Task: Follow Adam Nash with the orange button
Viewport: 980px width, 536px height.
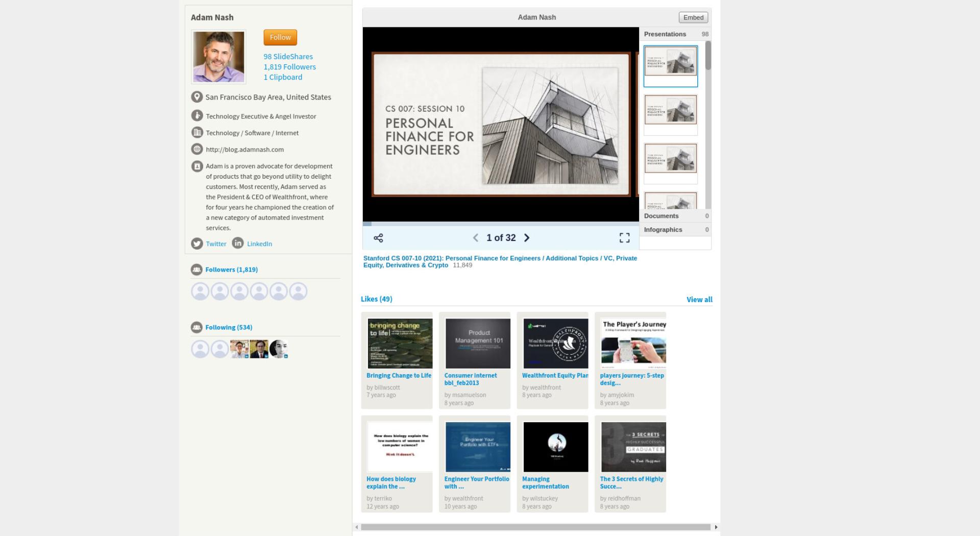Action: pyautogui.click(x=280, y=37)
